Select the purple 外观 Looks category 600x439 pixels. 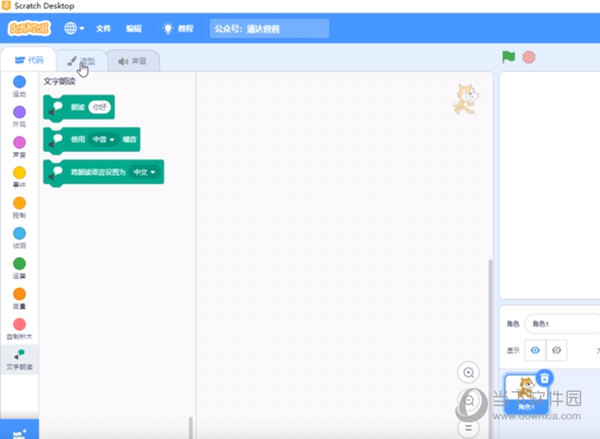[x=20, y=117]
